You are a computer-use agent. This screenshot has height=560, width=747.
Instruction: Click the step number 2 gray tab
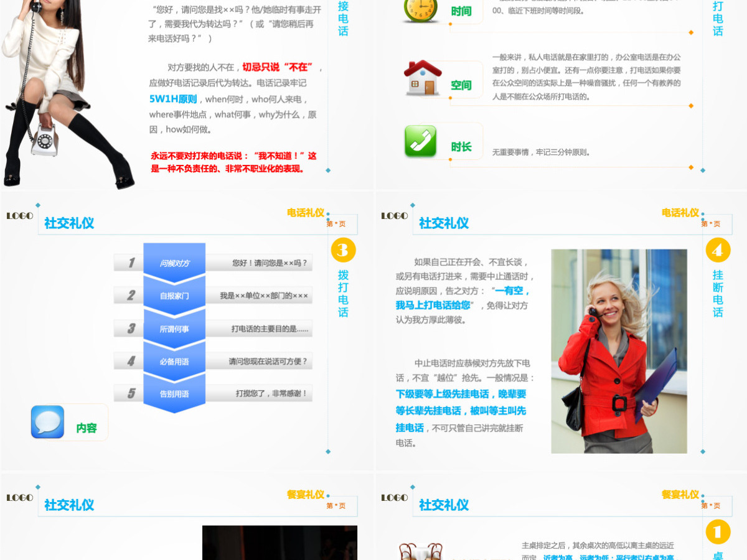(x=129, y=296)
